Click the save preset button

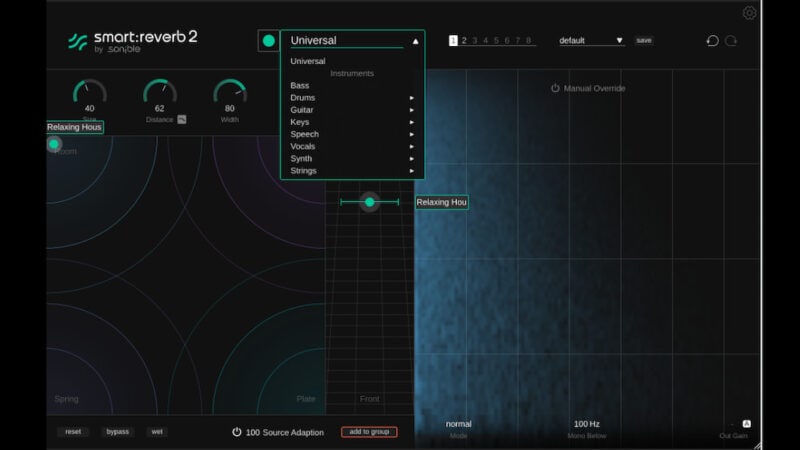click(x=644, y=40)
